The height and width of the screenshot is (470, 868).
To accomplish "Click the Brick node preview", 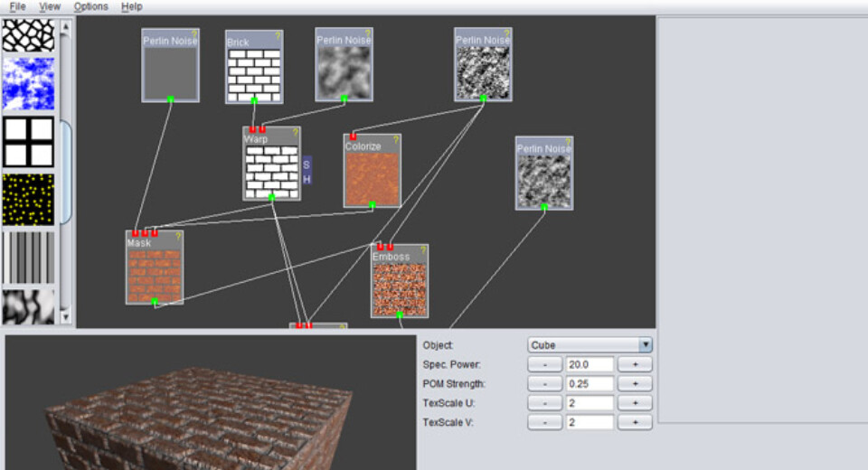I will (x=254, y=73).
